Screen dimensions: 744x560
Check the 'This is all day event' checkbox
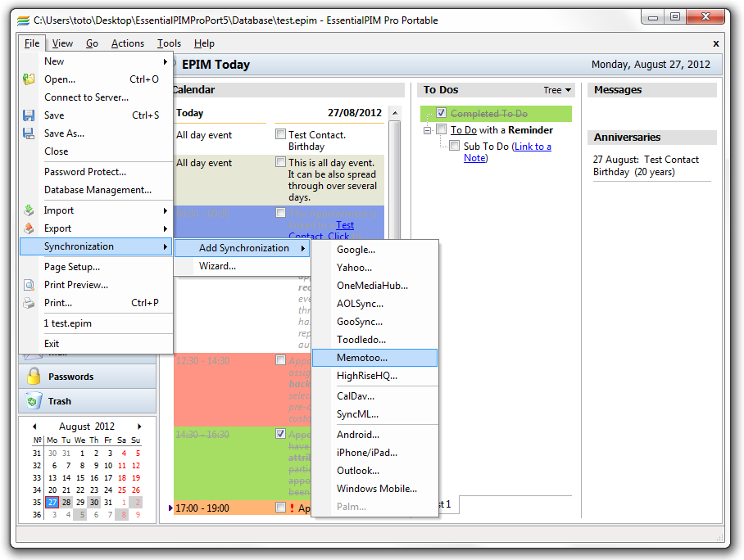(x=280, y=162)
